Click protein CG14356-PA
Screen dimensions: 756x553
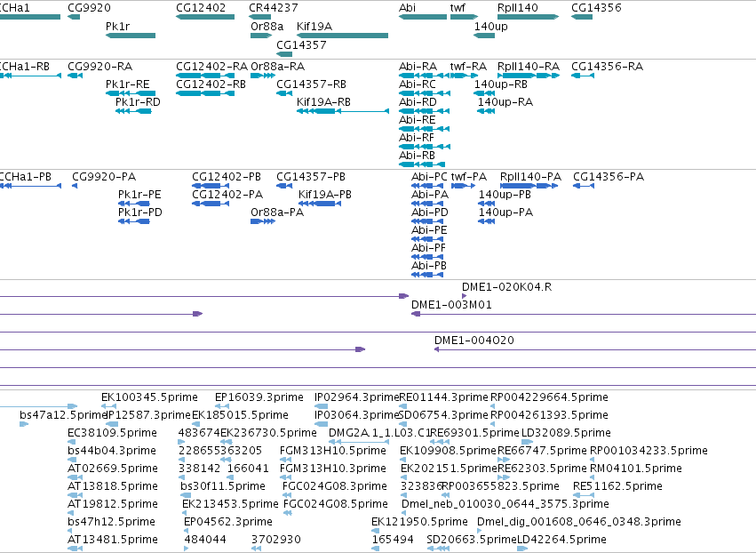[x=584, y=187]
